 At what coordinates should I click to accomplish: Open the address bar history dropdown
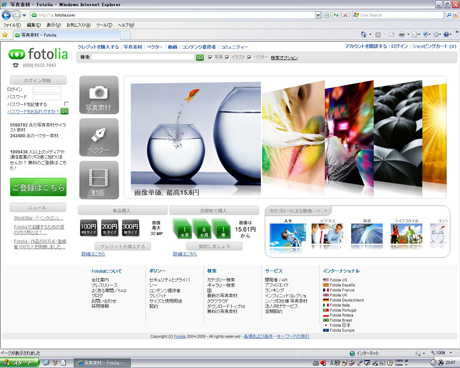(318, 15)
